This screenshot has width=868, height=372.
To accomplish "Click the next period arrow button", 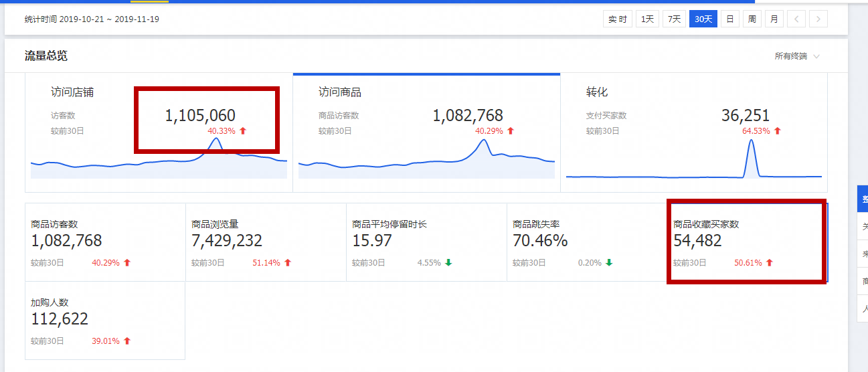I will pos(818,19).
